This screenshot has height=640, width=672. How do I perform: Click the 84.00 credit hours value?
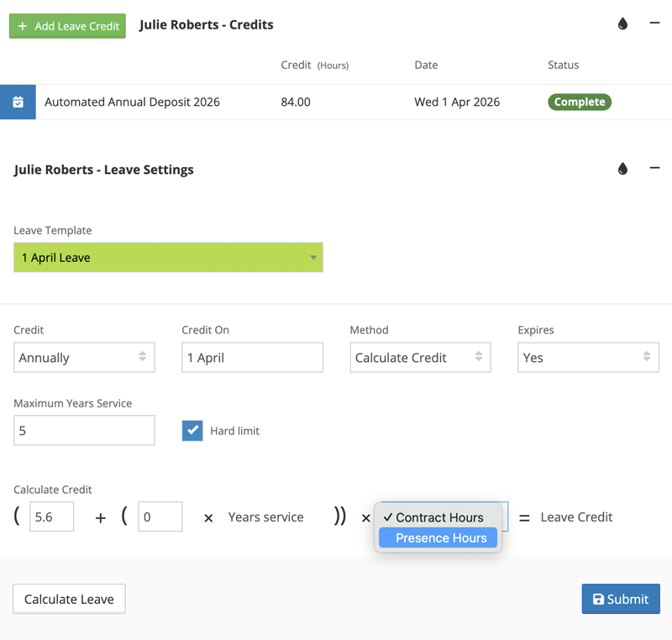(296, 102)
